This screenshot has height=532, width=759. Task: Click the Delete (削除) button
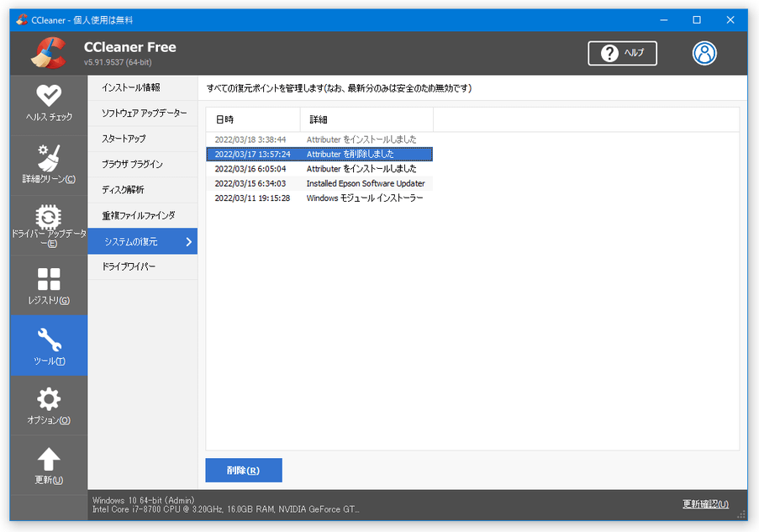[244, 470]
